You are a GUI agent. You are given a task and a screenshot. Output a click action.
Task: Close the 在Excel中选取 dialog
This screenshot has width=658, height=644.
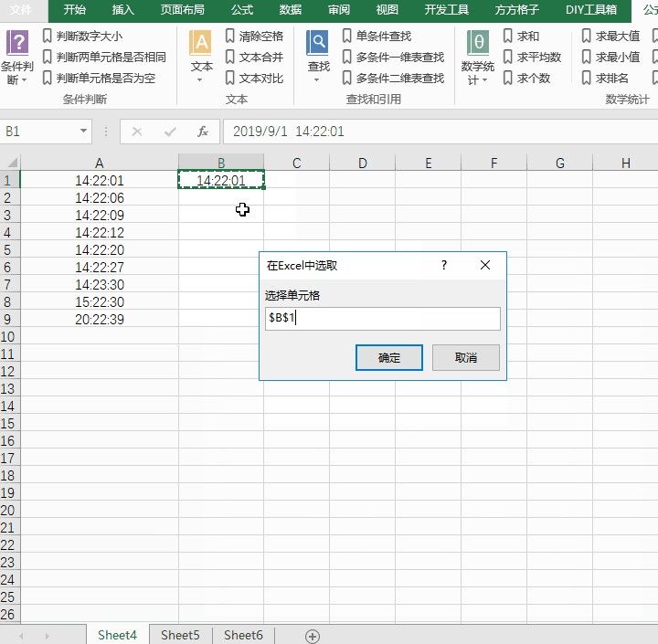point(485,265)
